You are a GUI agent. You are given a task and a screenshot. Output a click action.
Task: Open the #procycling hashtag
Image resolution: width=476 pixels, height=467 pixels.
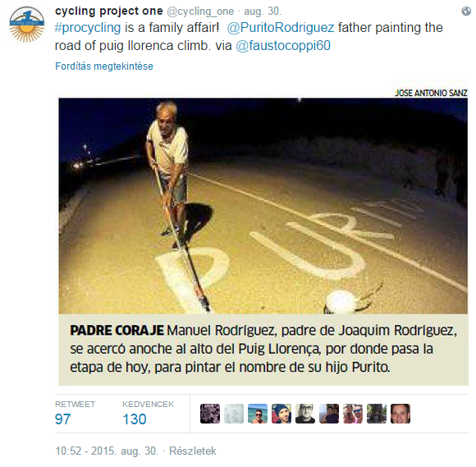tap(88, 28)
